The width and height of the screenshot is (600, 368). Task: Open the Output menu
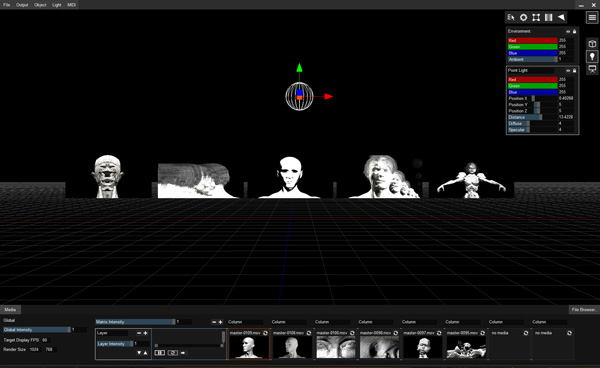22,5
